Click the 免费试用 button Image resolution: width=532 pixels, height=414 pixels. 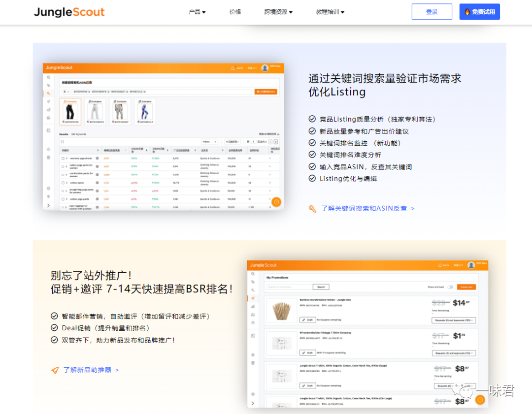479,11
